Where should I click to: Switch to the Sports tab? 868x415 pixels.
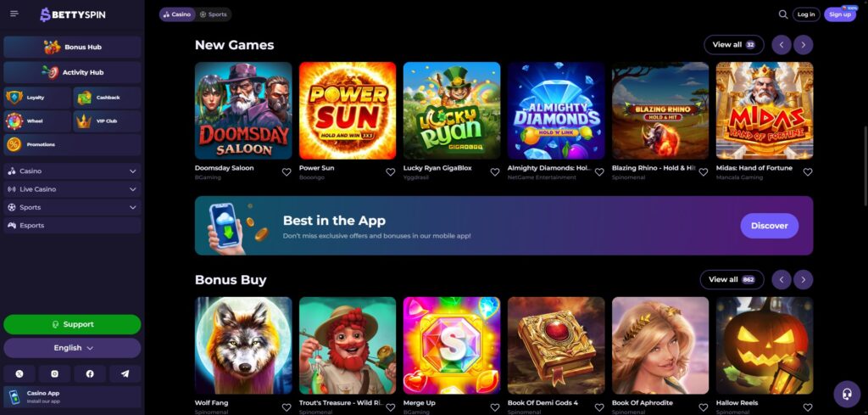point(213,14)
